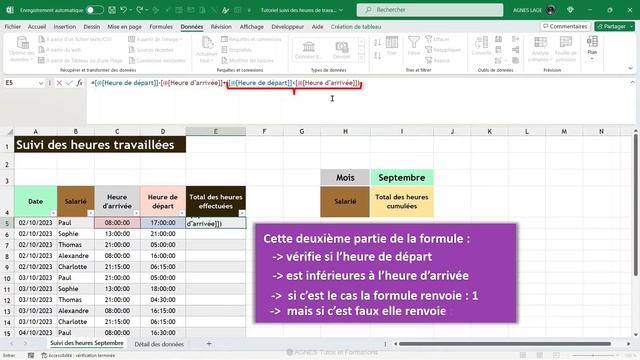The image size is (640, 360).
Task: Select the select-all triangle at grid corner
Action: point(9,131)
